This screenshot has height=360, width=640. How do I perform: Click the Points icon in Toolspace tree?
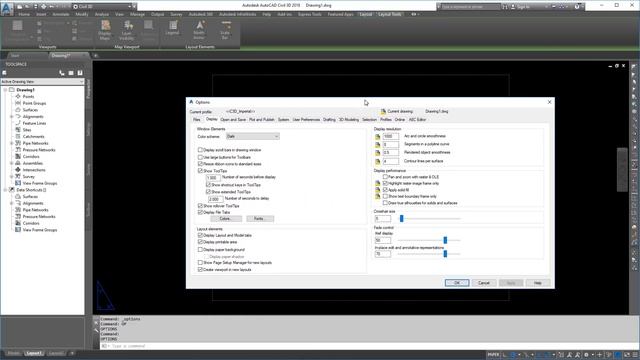point(18,96)
